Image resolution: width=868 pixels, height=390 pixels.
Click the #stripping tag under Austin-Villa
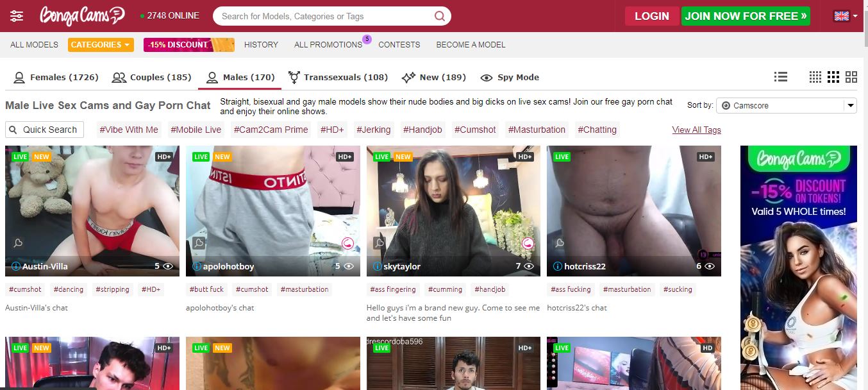click(112, 289)
